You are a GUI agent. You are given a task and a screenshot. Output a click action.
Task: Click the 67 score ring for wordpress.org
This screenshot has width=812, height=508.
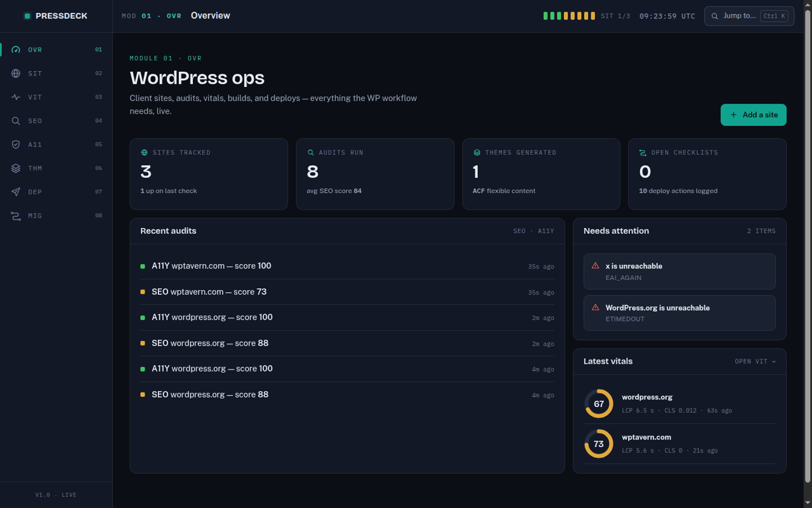[x=599, y=404]
